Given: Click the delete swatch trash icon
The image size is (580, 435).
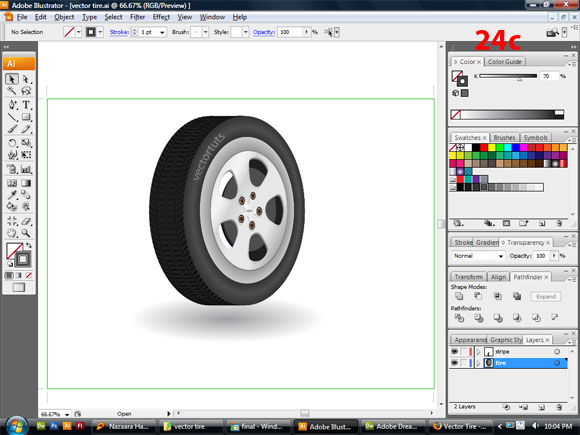Looking at the screenshot, I should point(559,223).
